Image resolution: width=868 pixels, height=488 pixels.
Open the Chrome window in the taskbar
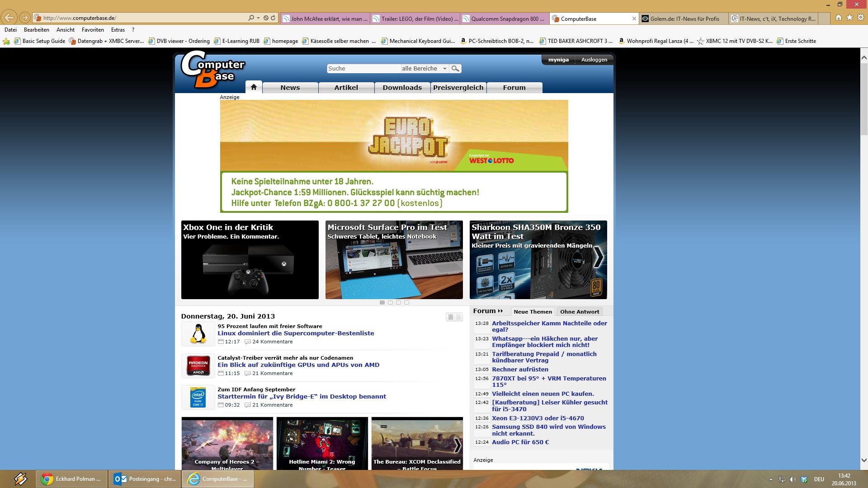pos(71,479)
